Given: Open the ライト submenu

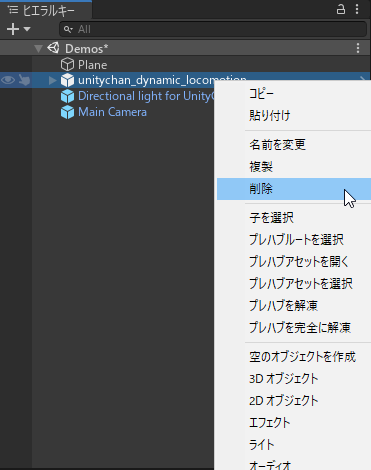Looking at the screenshot, I should tap(294, 445).
